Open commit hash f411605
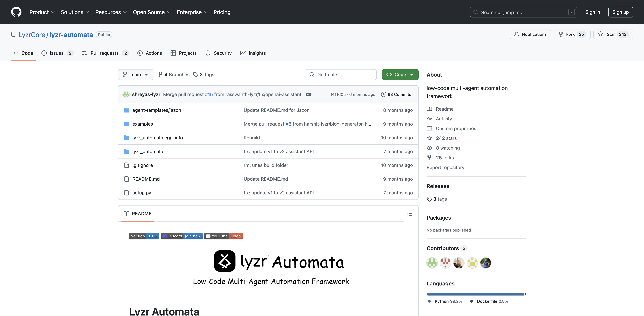The width and height of the screenshot is (644, 316). pyautogui.click(x=338, y=94)
